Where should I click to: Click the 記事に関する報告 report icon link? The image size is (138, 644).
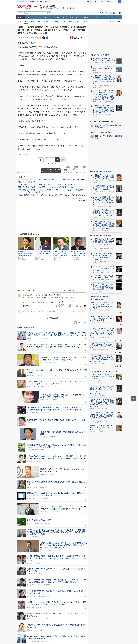24,172
